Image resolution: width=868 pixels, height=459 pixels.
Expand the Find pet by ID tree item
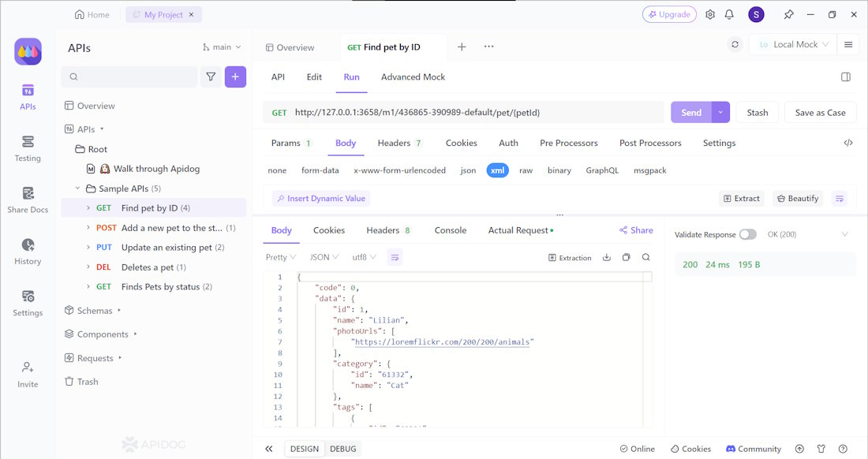coord(88,208)
